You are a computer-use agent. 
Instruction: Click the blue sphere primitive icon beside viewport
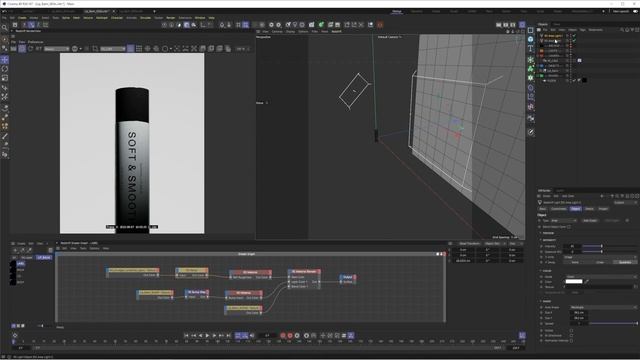(531, 39)
